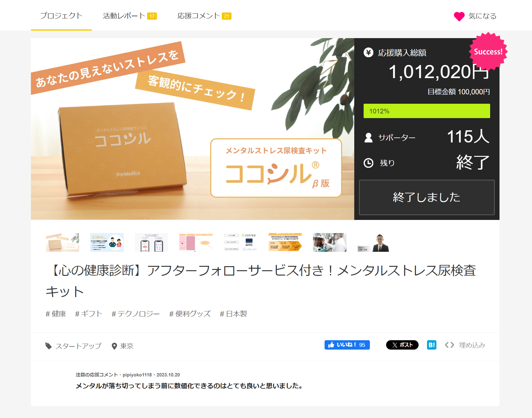Open the 東京 location link
The height and width of the screenshot is (418, 532).
pos(127,346)
